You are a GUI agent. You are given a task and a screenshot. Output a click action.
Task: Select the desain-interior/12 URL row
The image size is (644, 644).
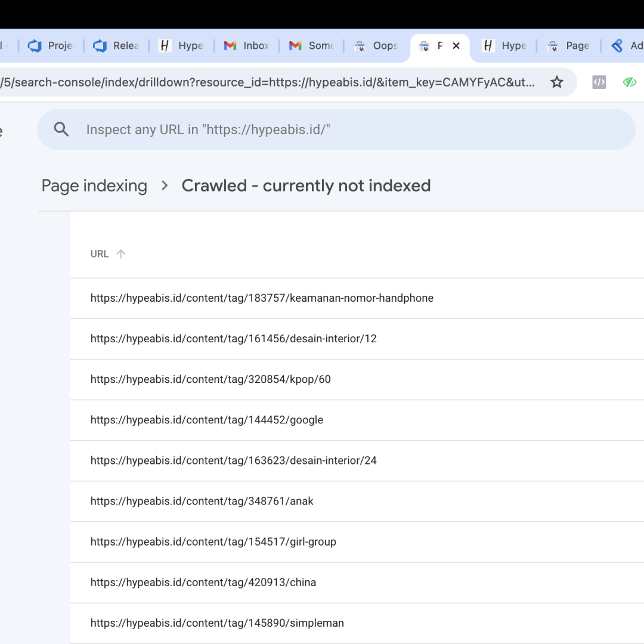(x=357, y=339)
